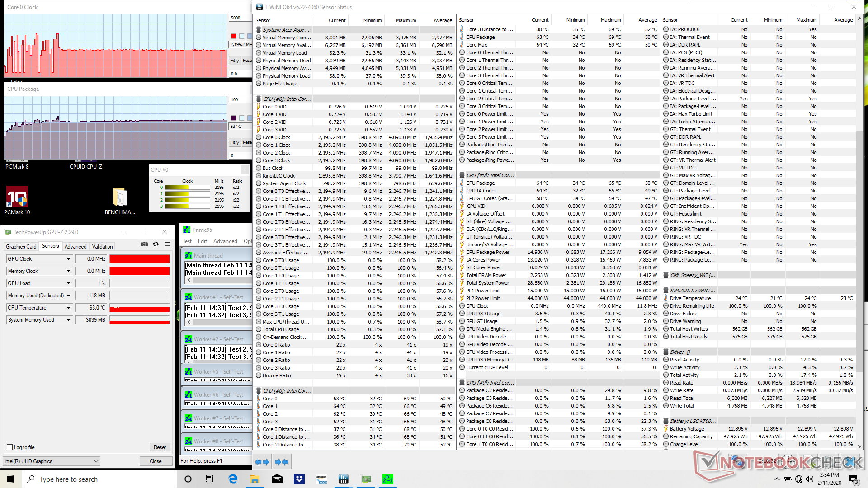
Task: Click HWiNFO expand columns arrows button
Action: 262,462
